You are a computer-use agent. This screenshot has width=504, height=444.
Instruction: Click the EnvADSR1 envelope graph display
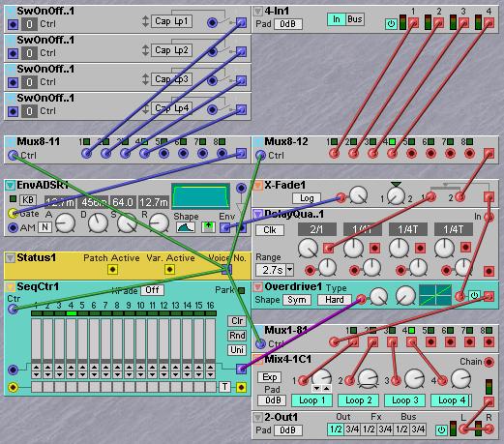tap(200, 196)
